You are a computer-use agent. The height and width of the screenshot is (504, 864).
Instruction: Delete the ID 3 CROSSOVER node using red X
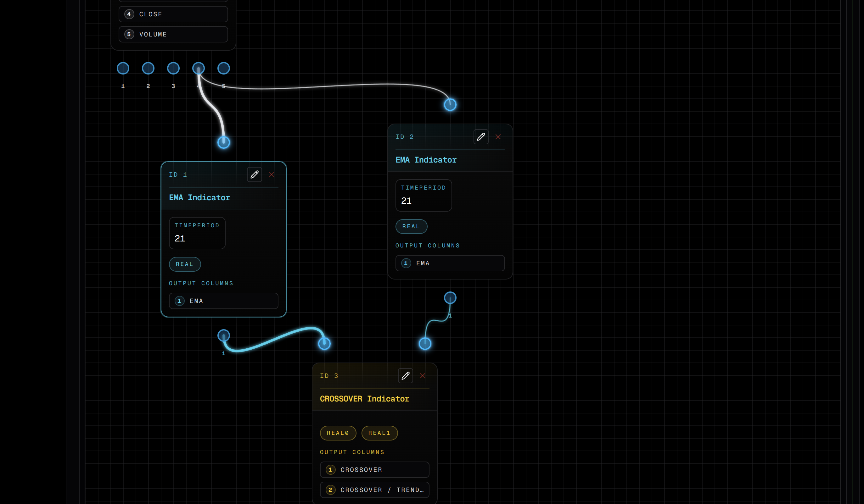pyautogui.click(x=423, y=375)
